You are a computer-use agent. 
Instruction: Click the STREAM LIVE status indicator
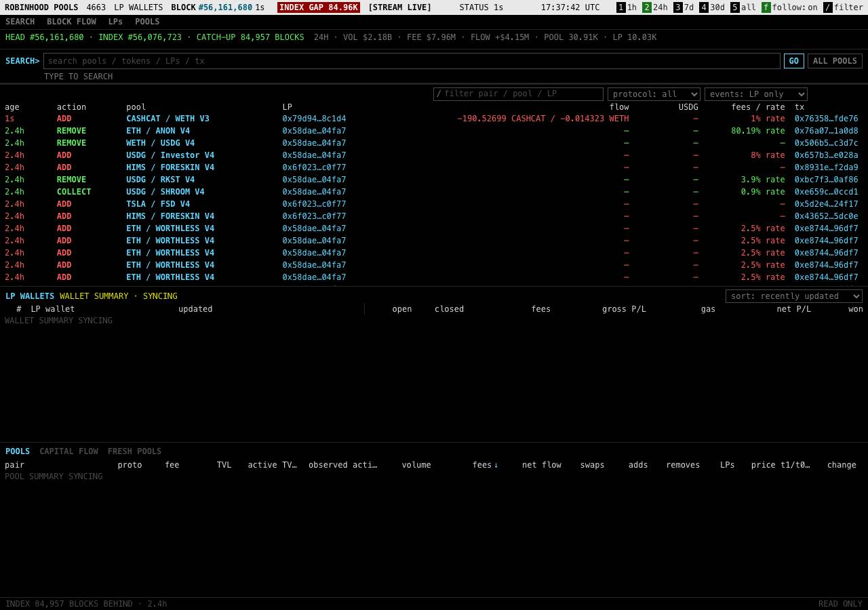click(x=399, y=7)
